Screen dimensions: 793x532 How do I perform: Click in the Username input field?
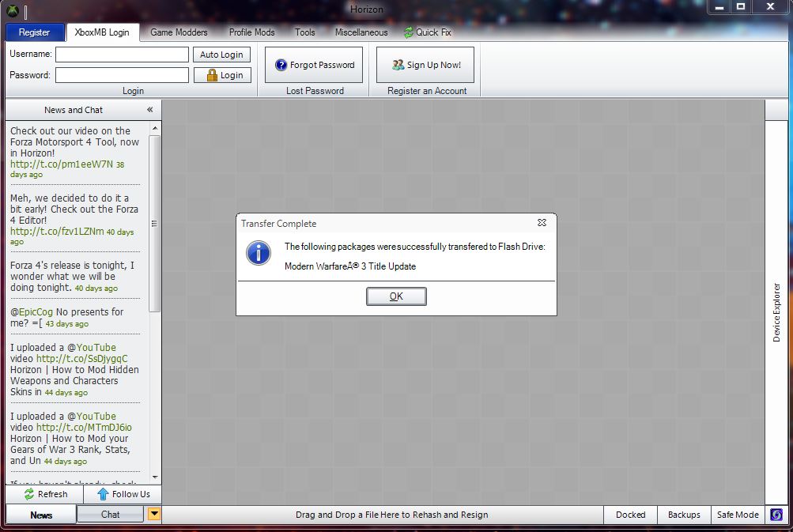122,55
